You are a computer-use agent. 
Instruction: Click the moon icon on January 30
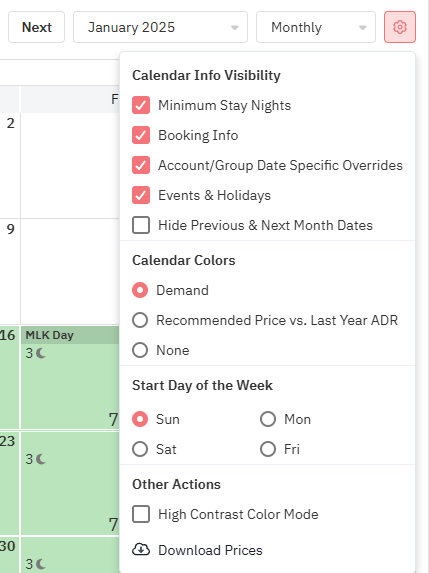[x=41, y=564]
